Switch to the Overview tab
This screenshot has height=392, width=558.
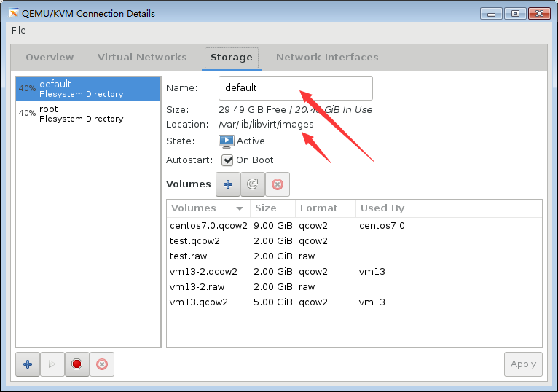[50, 58]
